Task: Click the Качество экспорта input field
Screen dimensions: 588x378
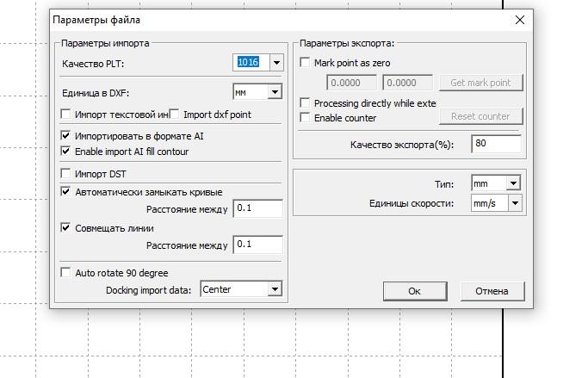Action: (496, 144)
